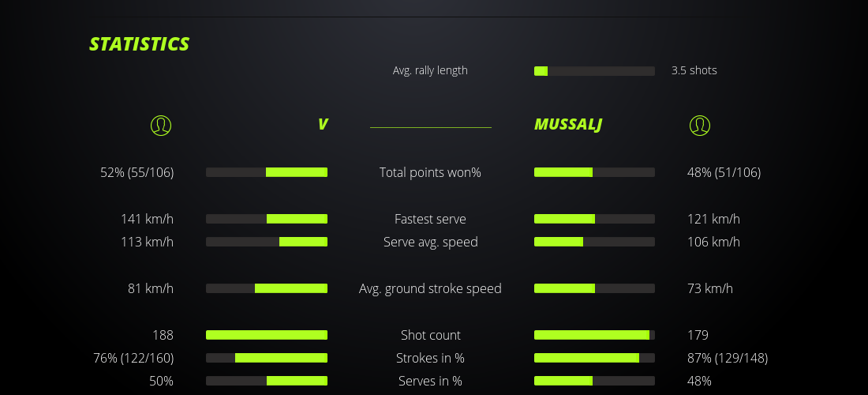Click Mussalj's Serves in % bar

594,381
